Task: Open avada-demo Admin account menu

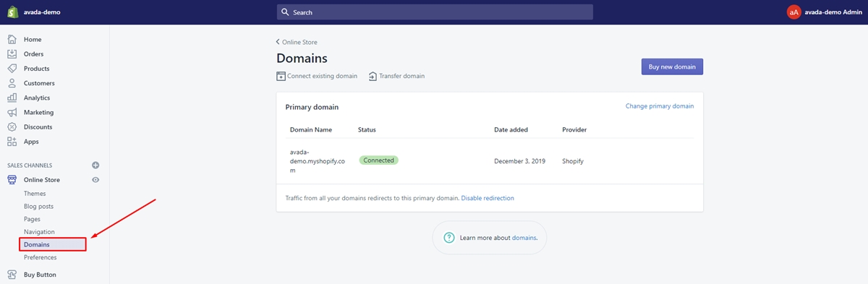Action: click(x=825, y=12)
